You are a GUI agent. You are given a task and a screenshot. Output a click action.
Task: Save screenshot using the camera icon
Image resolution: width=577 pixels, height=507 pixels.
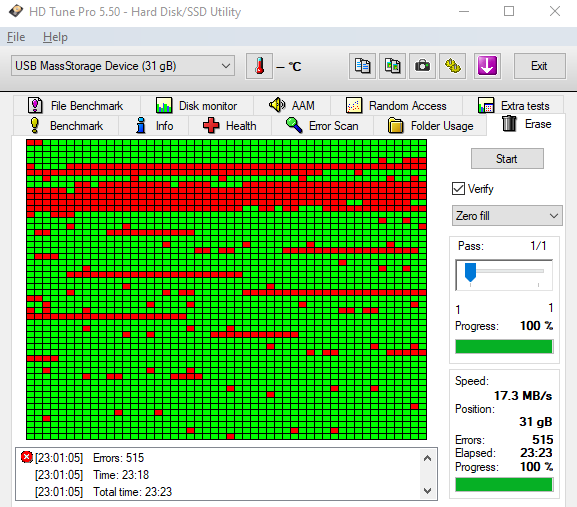coord(422,66)
